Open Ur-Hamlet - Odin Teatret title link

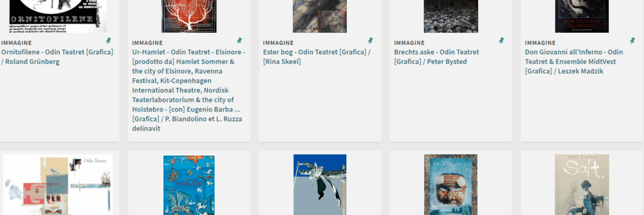tap(189, 90)
